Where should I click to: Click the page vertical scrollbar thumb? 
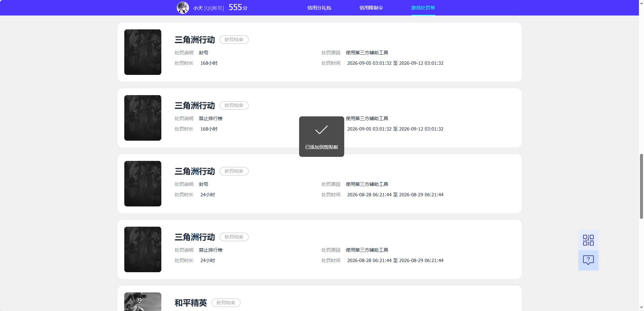point(641,186)
